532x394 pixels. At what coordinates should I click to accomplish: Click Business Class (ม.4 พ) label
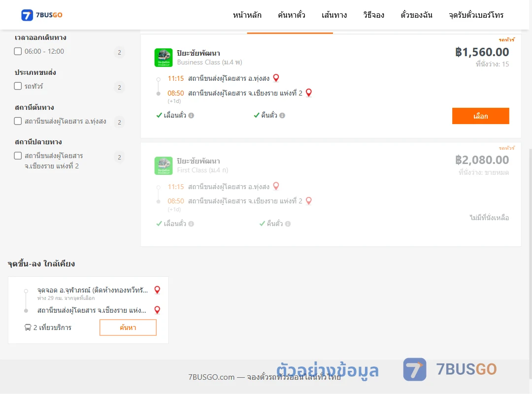[x=210, y=63]
